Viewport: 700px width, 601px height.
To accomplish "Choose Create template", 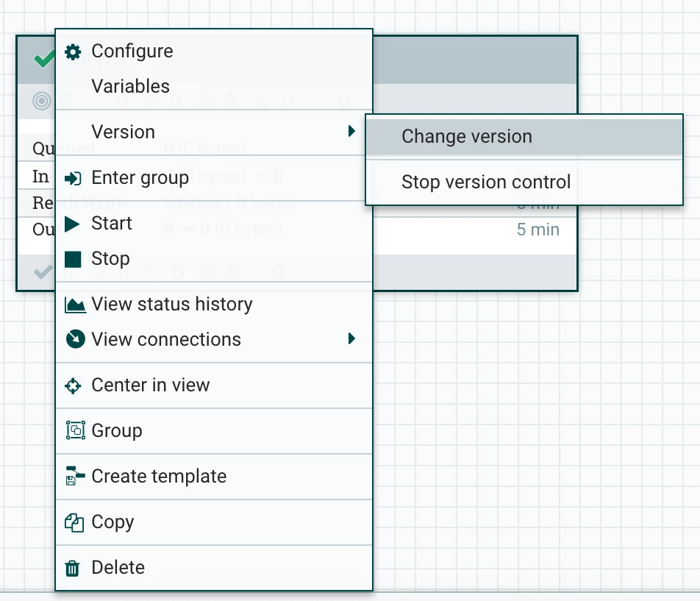I will tap(214, 476).
